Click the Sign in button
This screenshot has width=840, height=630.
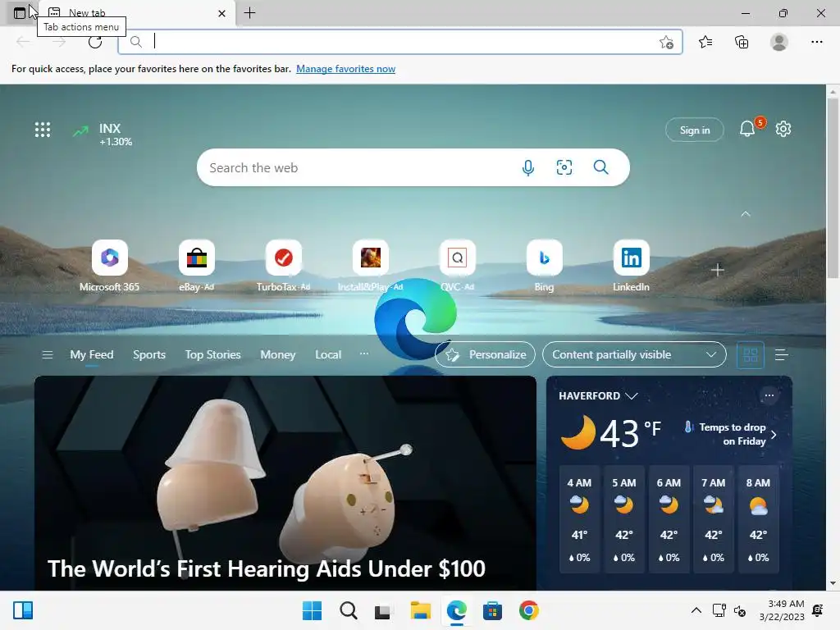694,130
